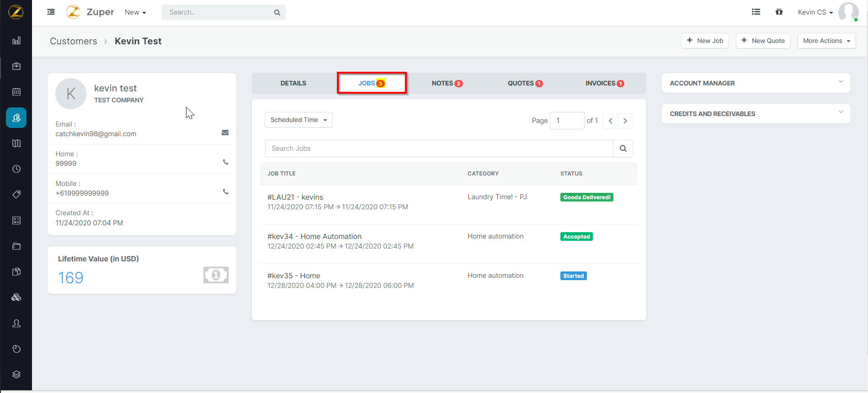Click the New Job button
Screen dimensions: 868x393
coord(704,41)
